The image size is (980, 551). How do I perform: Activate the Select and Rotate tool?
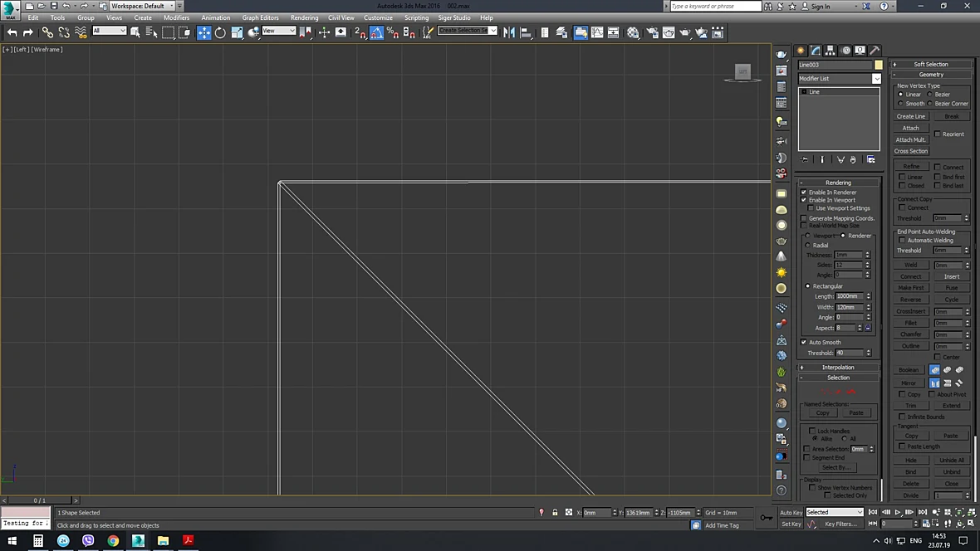tap(220, 32)
